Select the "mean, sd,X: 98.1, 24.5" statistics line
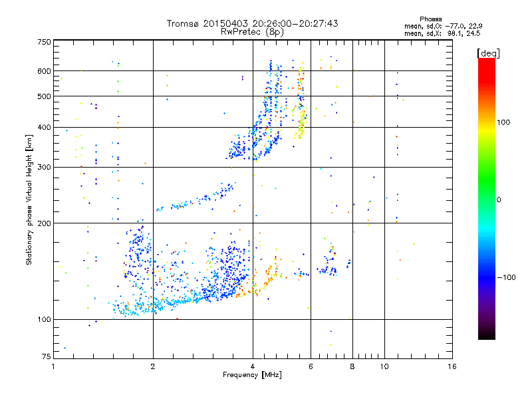 (442, 33)
